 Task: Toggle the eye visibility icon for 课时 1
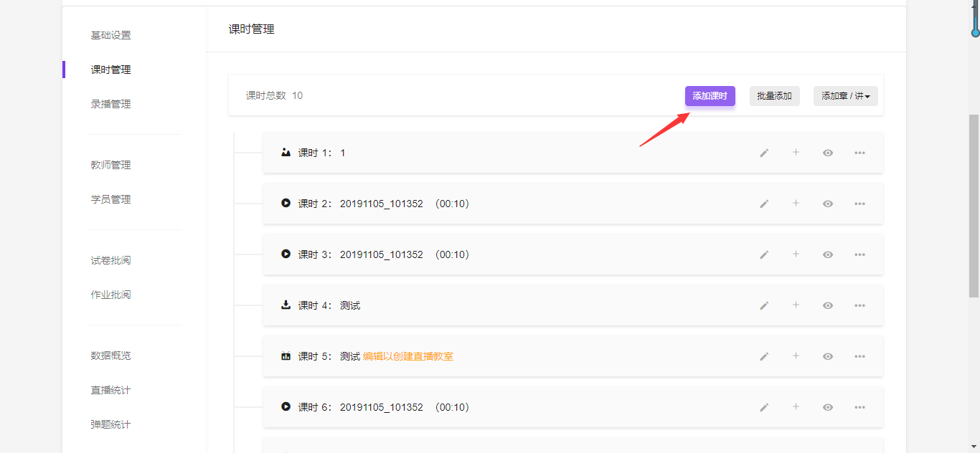(x=827, y=153)
